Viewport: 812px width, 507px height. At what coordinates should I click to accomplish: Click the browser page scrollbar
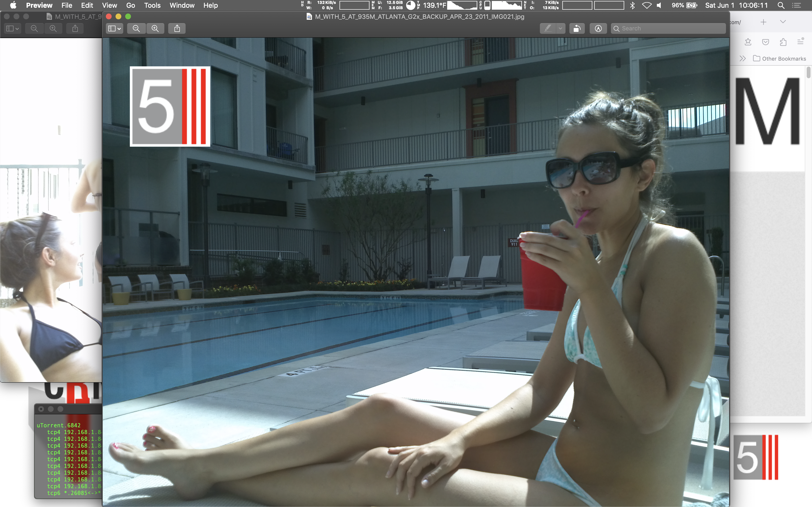(808, 72)
